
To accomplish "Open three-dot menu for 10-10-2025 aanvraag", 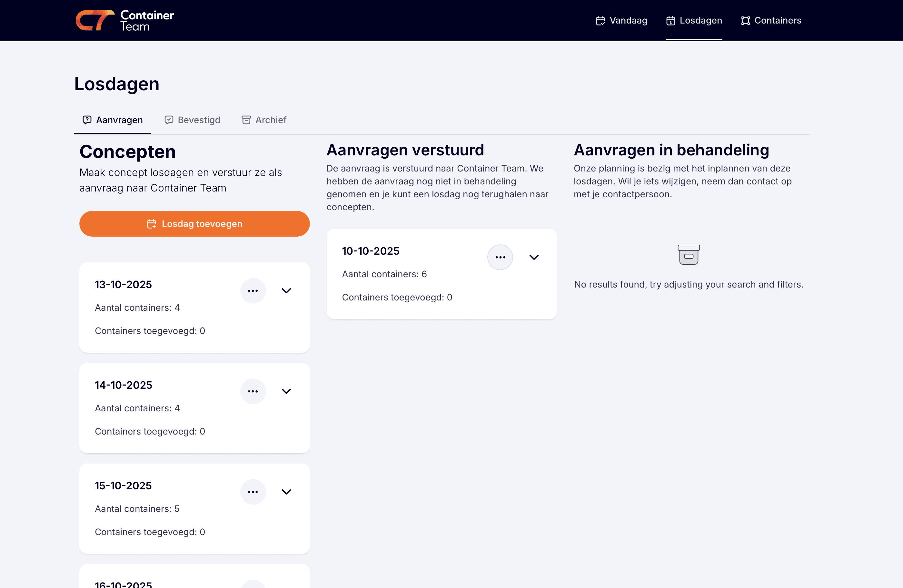I will (500, 257).
